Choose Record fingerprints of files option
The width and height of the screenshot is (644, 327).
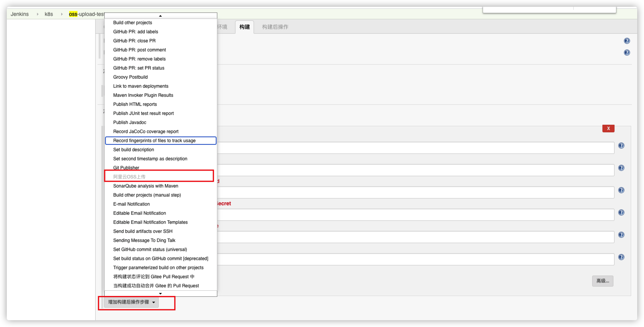coord(154,140)
